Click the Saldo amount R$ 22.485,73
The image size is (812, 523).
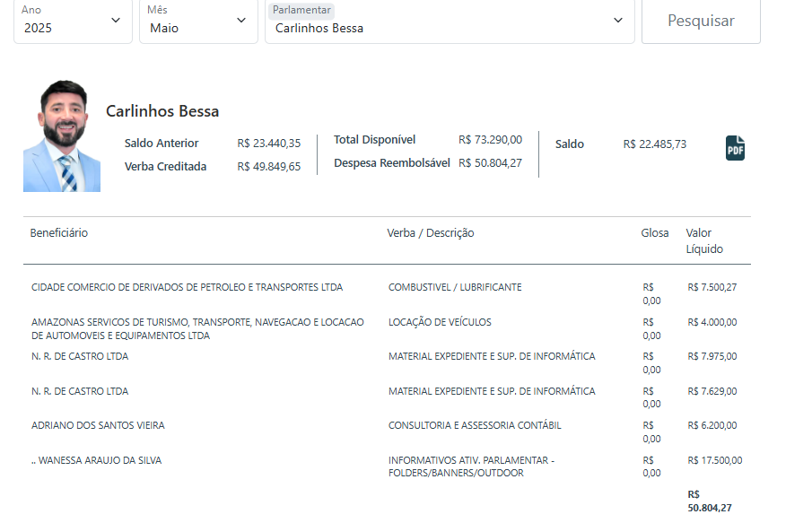click(655, 144)
